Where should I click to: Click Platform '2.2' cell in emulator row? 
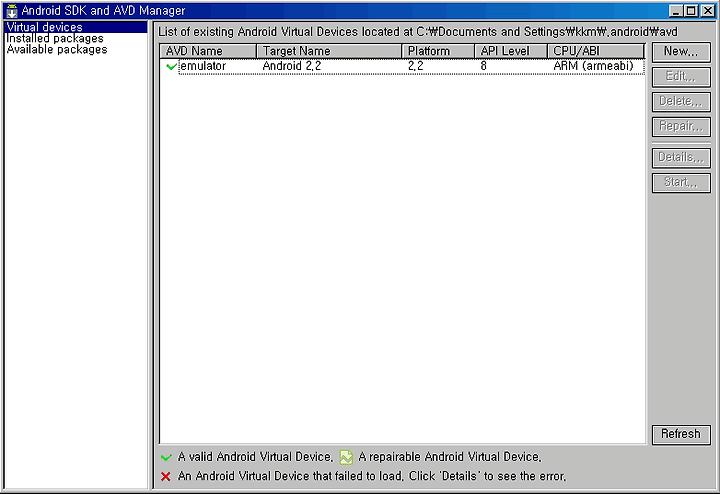point(416,66)
